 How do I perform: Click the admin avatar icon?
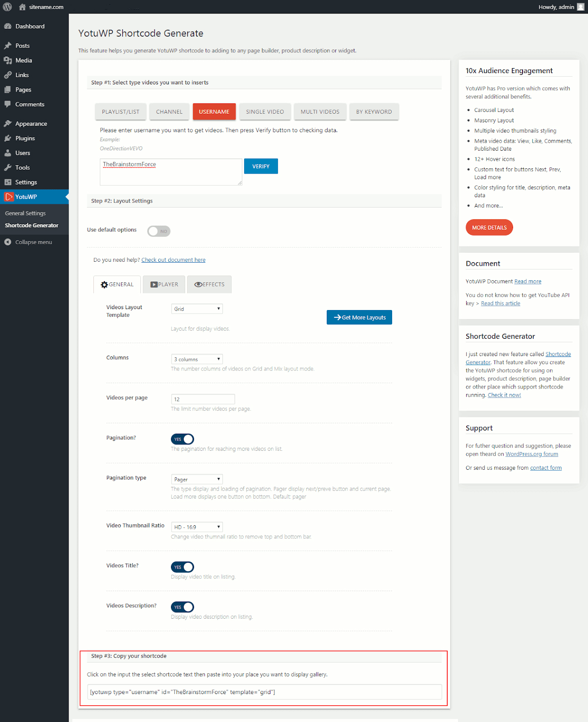point(580,7)
